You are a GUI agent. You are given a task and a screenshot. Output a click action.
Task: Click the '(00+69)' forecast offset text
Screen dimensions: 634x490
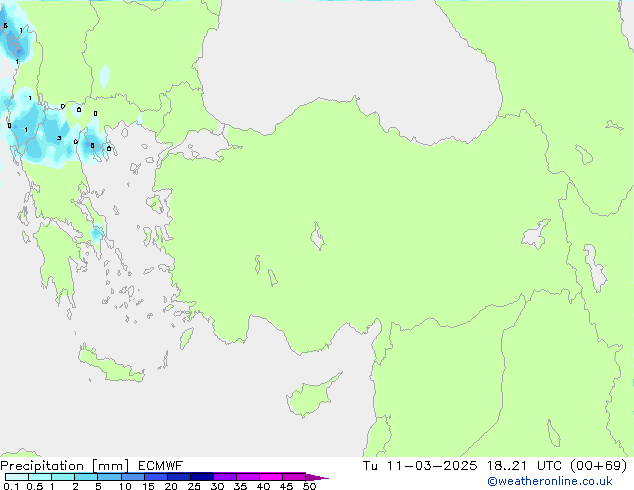[598, 466]
